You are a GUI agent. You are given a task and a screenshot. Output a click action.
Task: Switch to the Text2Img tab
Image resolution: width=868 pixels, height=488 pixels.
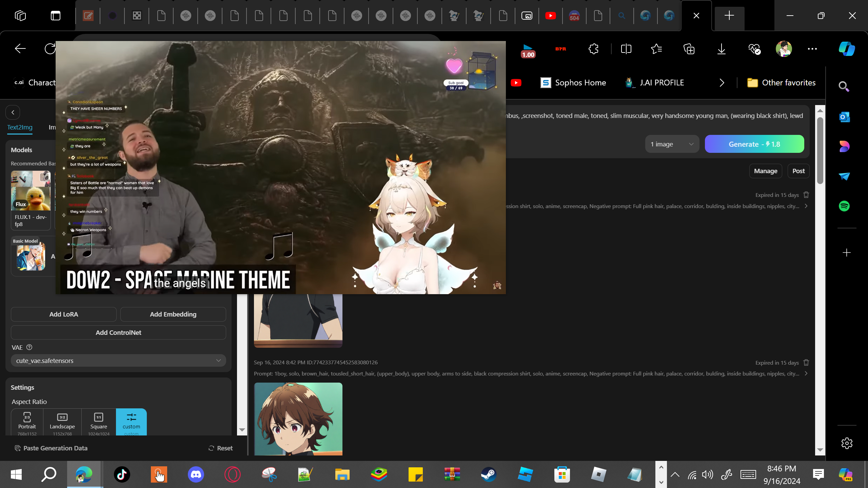(x=20, y=127)
